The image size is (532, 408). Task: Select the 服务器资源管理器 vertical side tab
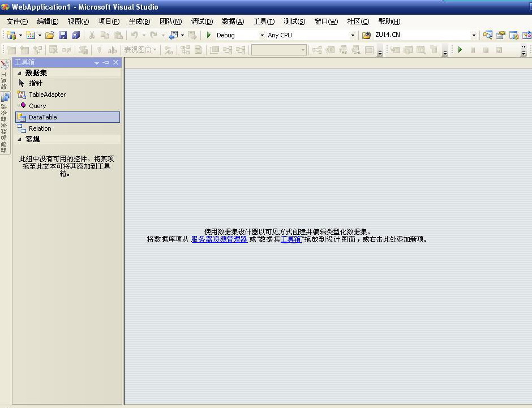[5, 123]
